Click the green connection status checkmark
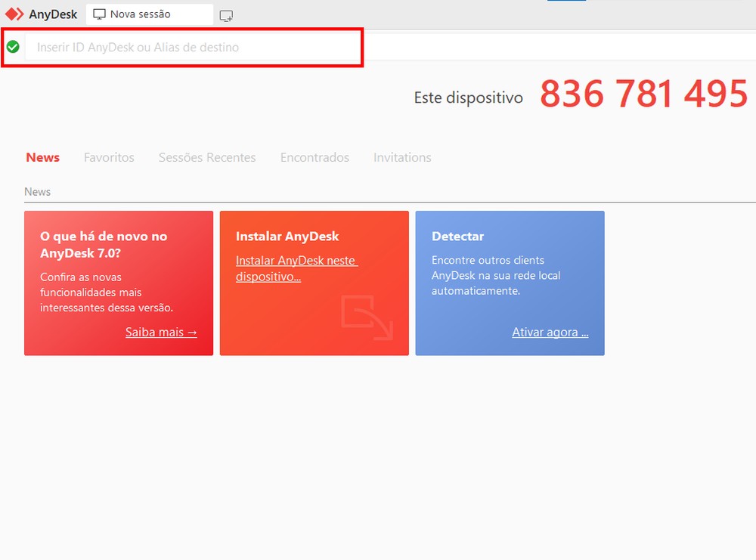The image size is (756, 560). click(x=13, y=47)
